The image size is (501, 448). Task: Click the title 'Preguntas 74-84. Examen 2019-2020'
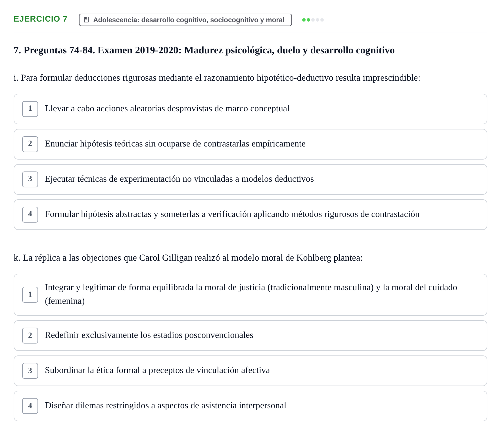tap(204, 50)
